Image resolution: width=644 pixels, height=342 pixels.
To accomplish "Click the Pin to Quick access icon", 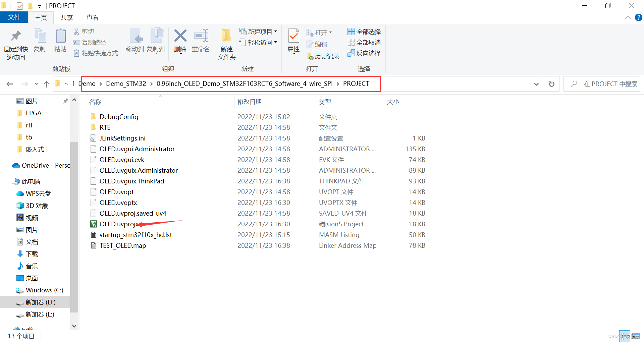I will pyautogui.click(x=16, y=36).
